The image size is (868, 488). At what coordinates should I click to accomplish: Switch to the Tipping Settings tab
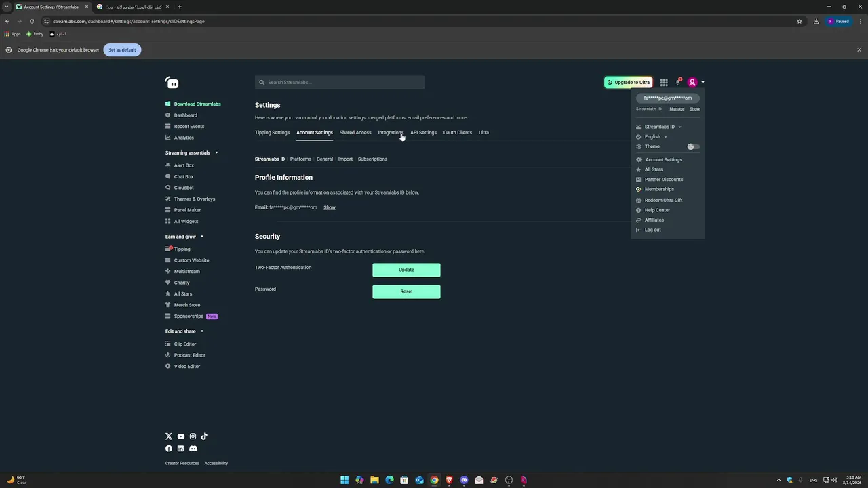click(272, 133)
